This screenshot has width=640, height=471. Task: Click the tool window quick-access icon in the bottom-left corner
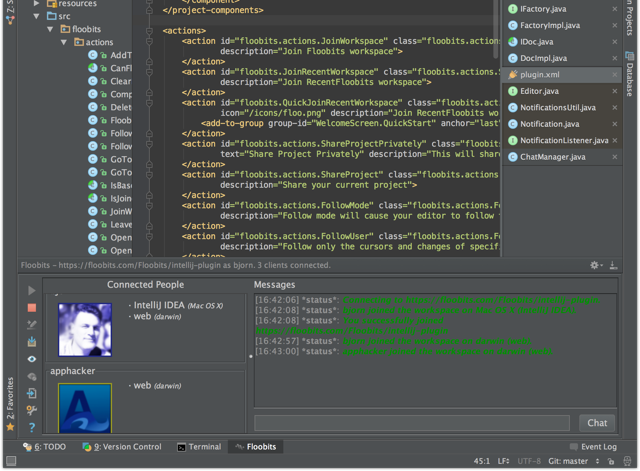11,461
